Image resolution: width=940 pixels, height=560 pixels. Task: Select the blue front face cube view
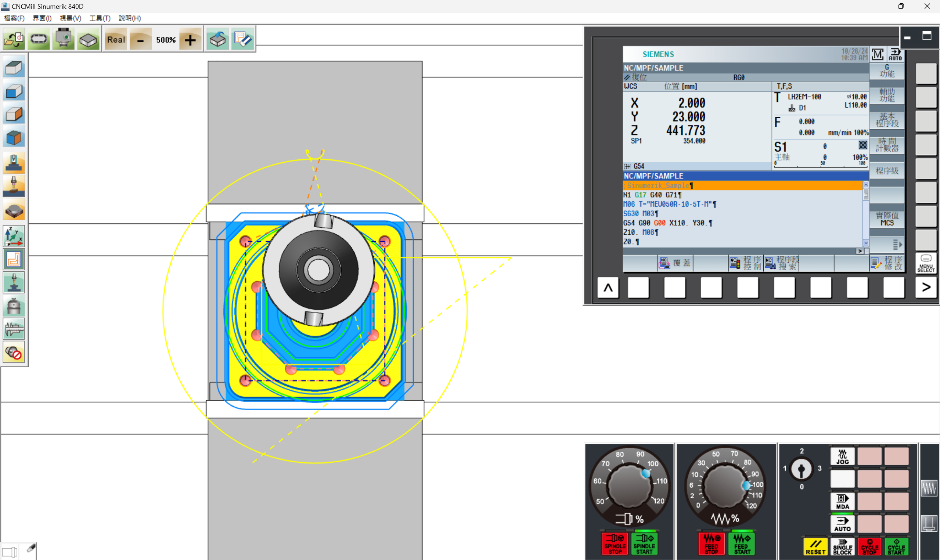[14, 91]
